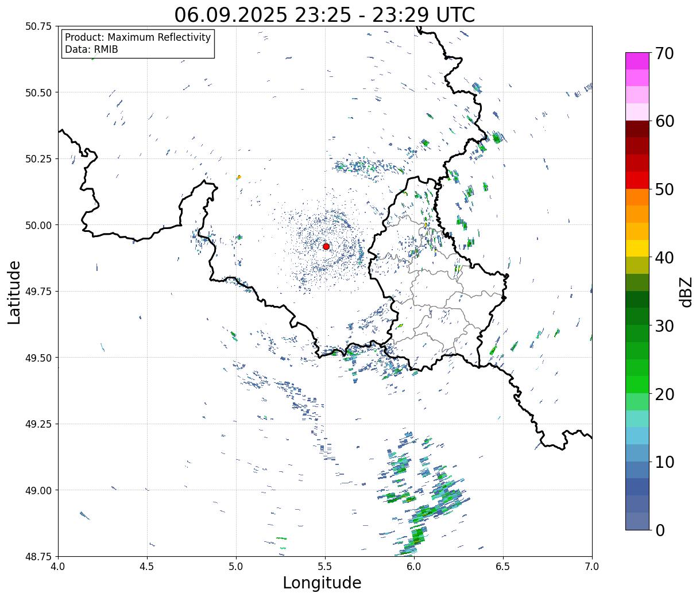700x597 pixels.
Task: Click colorbar tick label 0
Action: (x=660, y=530)
